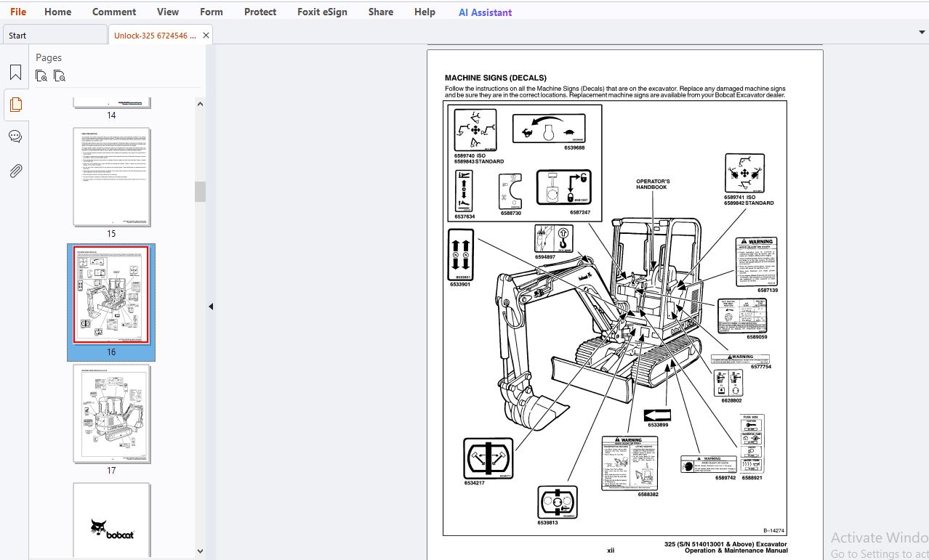
Task: Click decal number 6594897 label
Action: pyautogui.click(x=545, y=256)
